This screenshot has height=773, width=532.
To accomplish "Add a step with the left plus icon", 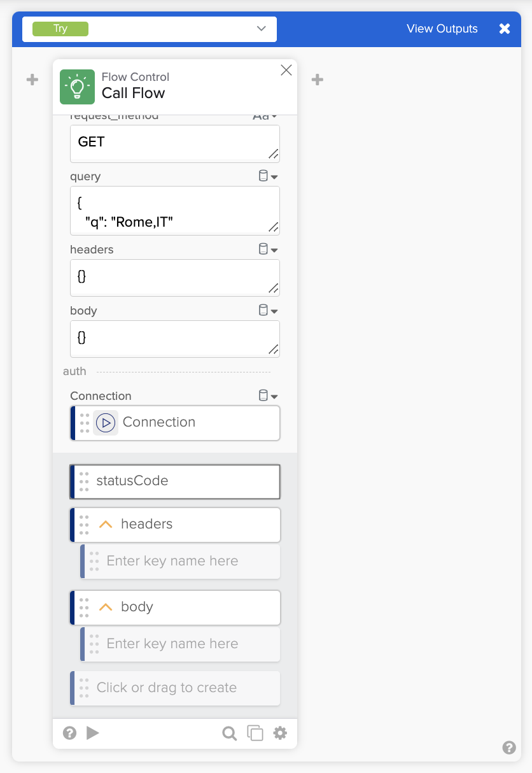I will click(32, 80).
